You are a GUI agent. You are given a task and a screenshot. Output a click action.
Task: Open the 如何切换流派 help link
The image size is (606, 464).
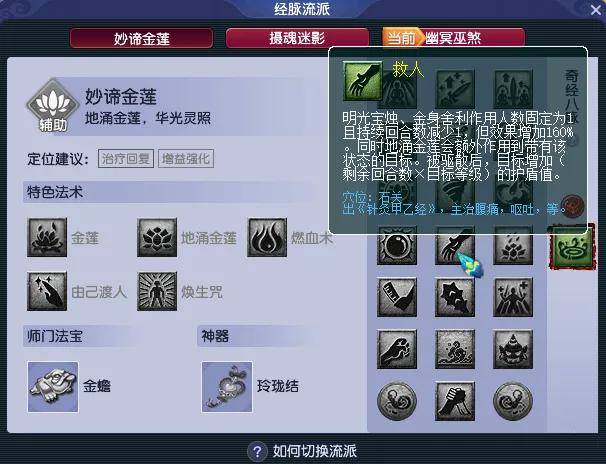point(315,451)
